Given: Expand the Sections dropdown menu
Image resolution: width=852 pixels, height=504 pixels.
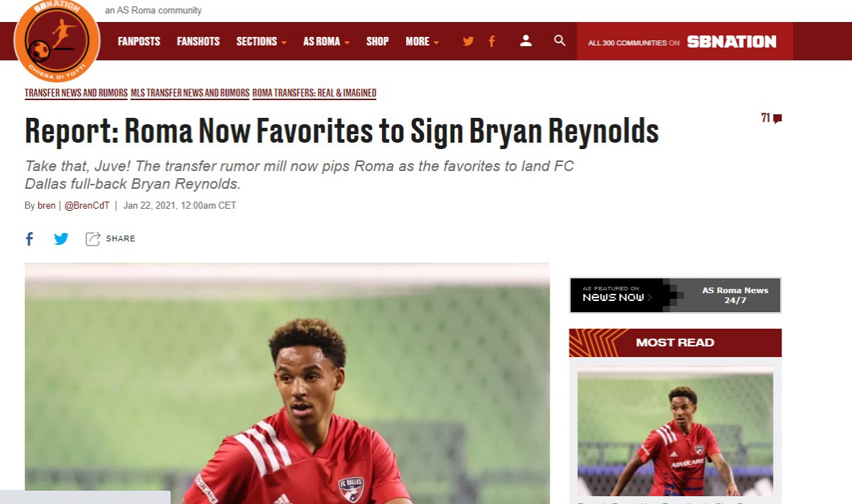Looking at the screenshot, I should click(261, 41).
